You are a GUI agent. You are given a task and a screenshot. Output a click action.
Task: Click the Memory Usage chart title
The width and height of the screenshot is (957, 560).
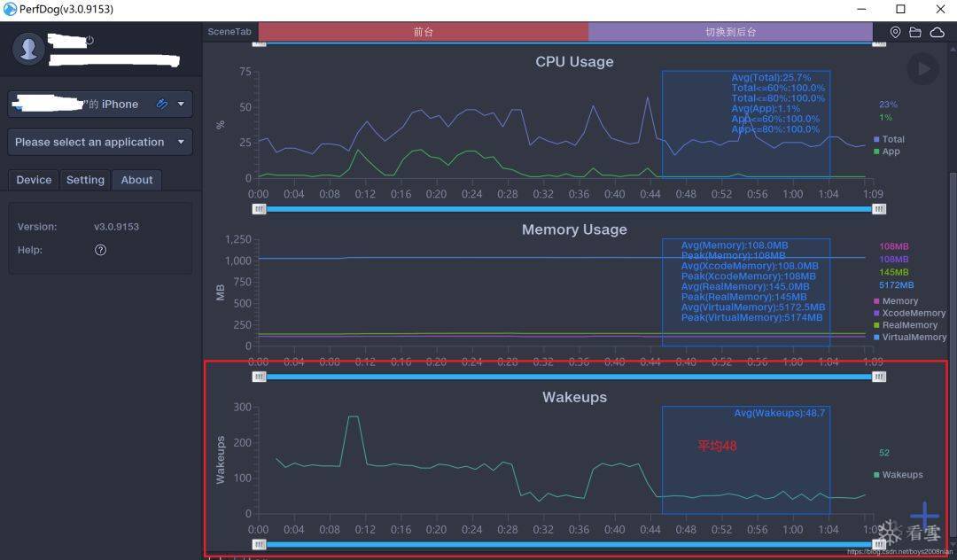[574, 229]
